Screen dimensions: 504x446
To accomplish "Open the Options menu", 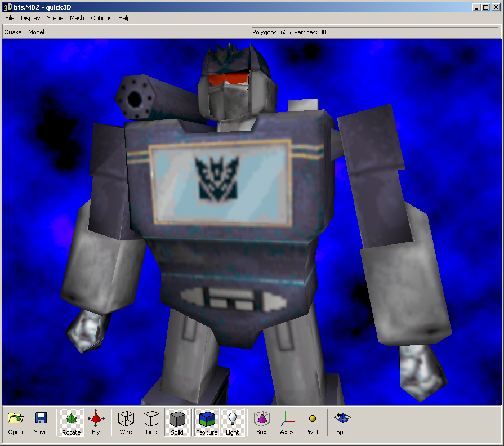I will (101, 18).
